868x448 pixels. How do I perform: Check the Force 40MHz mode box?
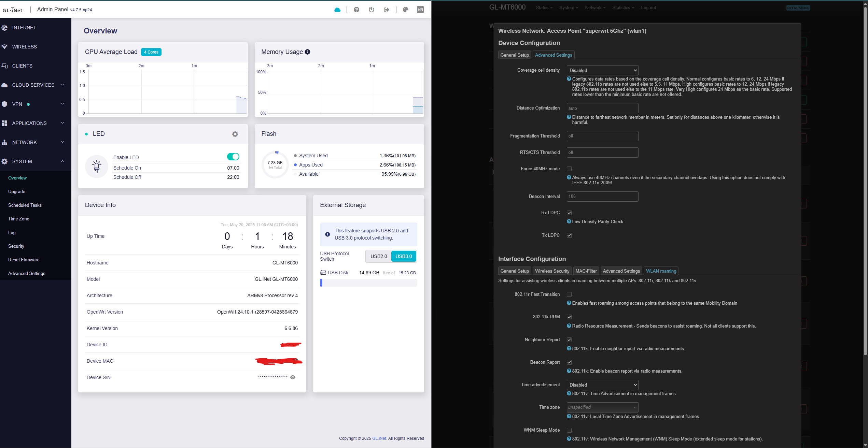point(569,169)
